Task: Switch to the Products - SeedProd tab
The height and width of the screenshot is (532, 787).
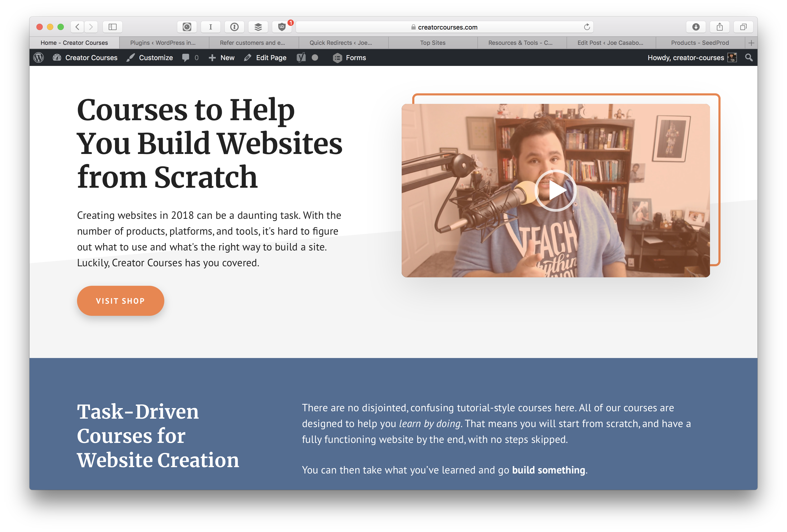Action: (700, 43)
